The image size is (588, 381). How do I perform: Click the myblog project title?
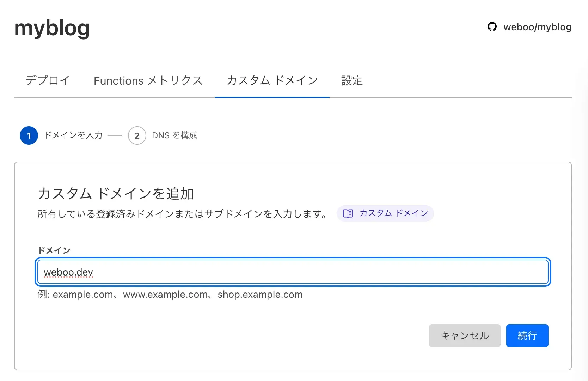pyautogui.click(x=51, y=28)
